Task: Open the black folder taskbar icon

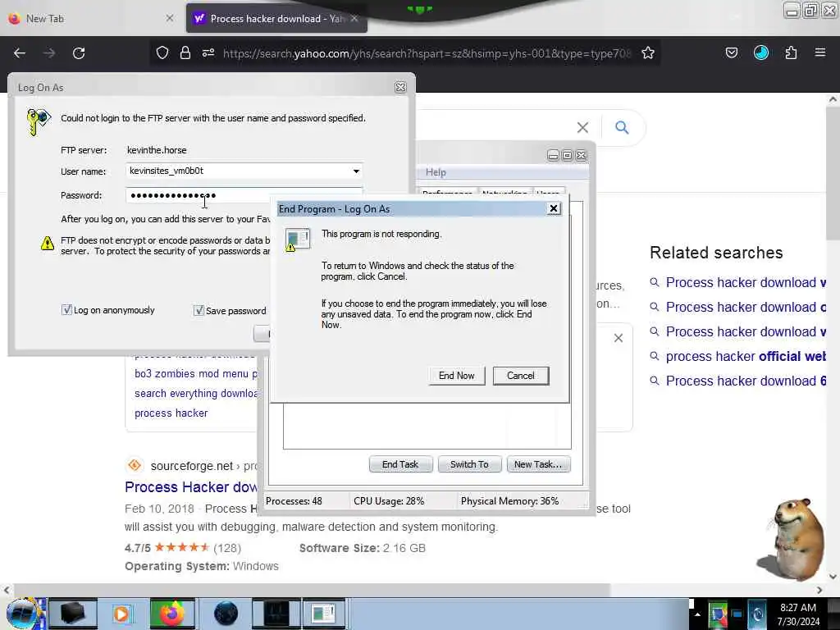Action: 72,614
